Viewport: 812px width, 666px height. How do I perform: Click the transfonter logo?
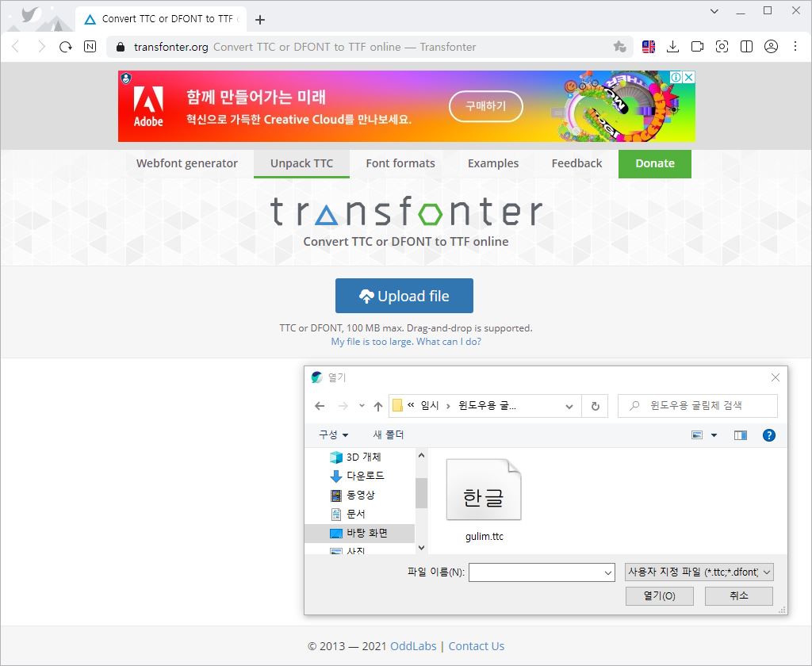[x=406, y=212]
